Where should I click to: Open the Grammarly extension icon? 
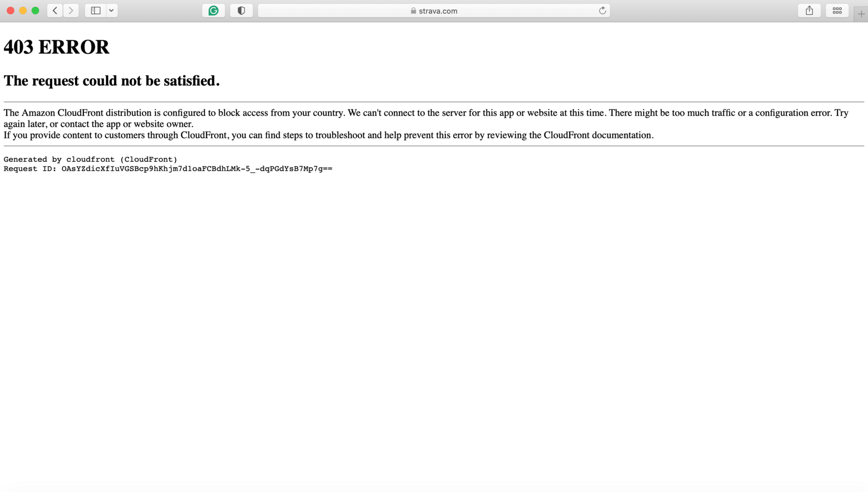[213, 10]
